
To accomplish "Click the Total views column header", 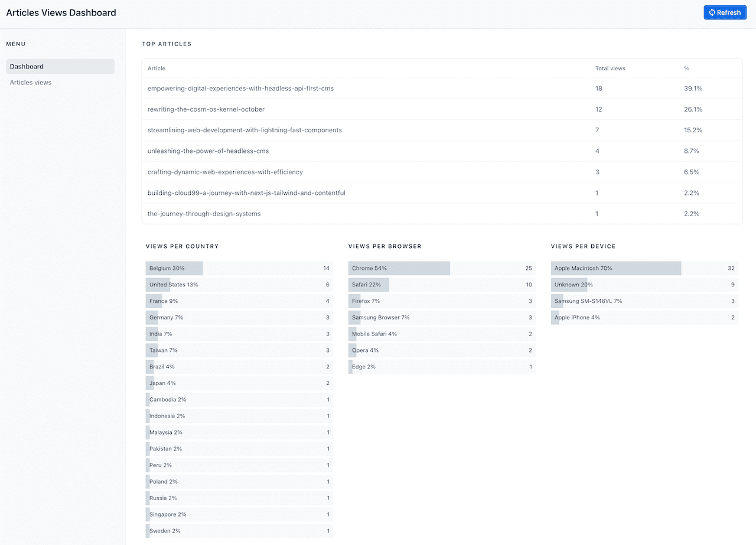I will pos(610,68).
